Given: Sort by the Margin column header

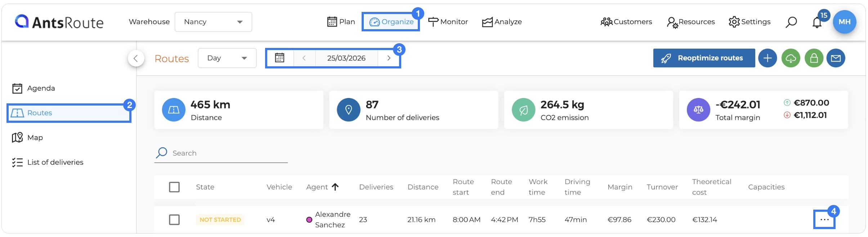Looking at the screenshot, I should coord(620,187).
